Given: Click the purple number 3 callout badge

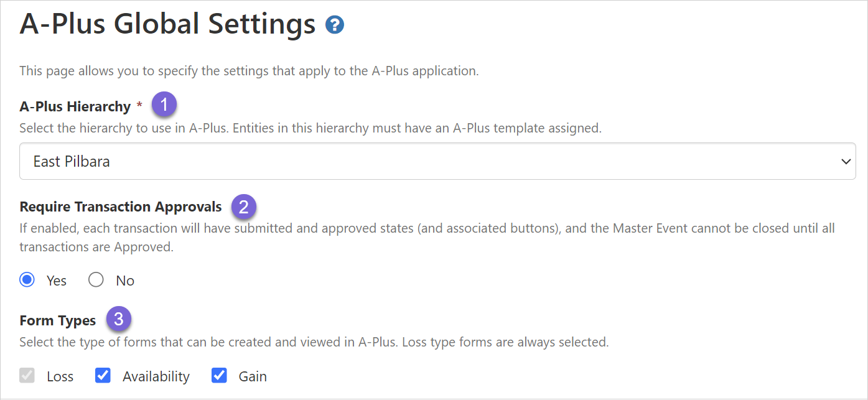Looking at the screenshot, I should 119,320.
